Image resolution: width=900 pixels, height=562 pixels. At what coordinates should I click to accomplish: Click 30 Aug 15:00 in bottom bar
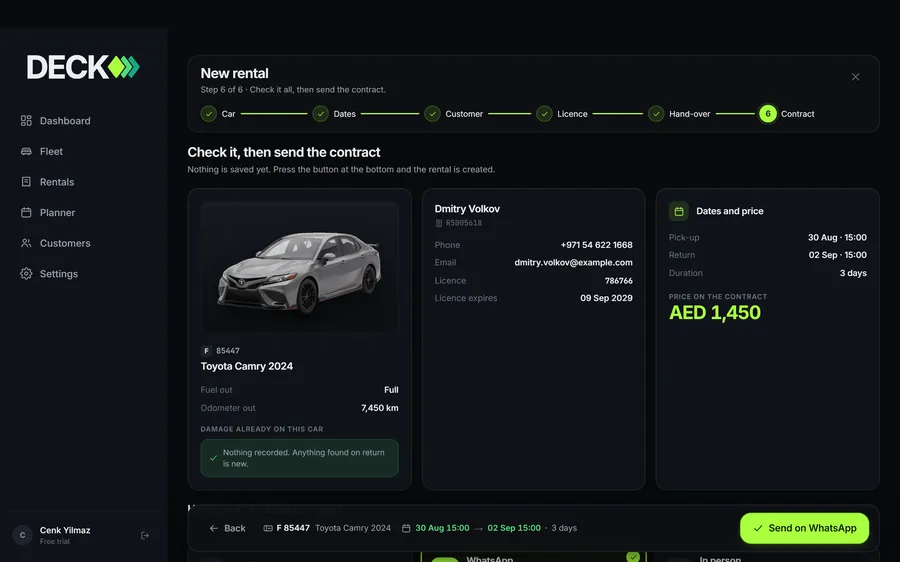tap(442, 528)
